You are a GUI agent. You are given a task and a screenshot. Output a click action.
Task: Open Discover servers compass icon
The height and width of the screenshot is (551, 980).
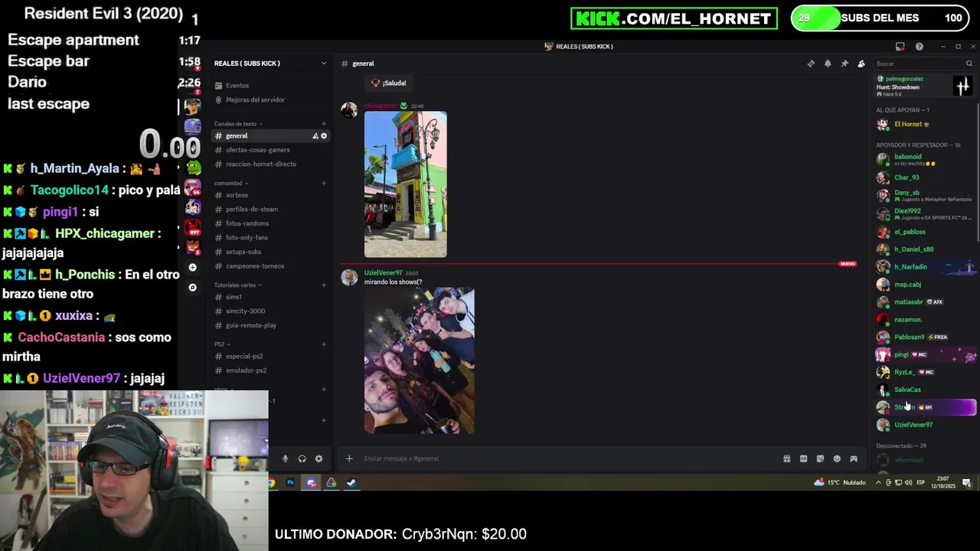click(192, 287)
